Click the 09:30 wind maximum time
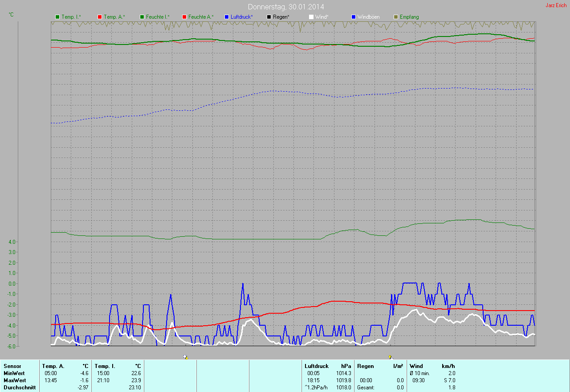The height and width of the screenshot is (392, 570). 419,380
